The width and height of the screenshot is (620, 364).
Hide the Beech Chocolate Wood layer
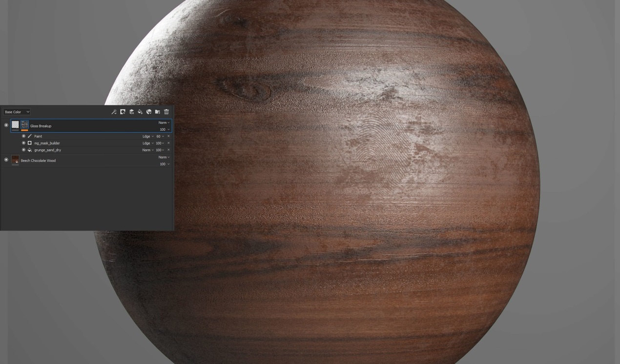click(x=6, y=160)
